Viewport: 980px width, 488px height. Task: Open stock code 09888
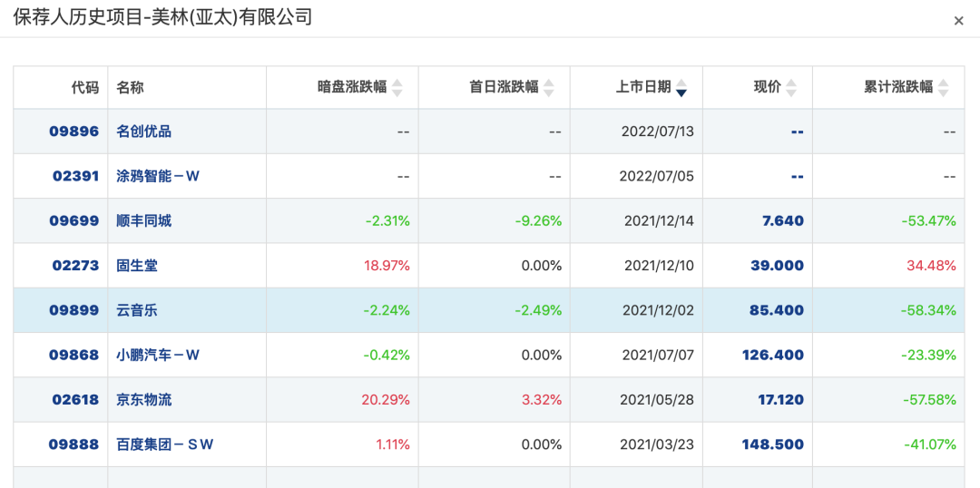74,444
